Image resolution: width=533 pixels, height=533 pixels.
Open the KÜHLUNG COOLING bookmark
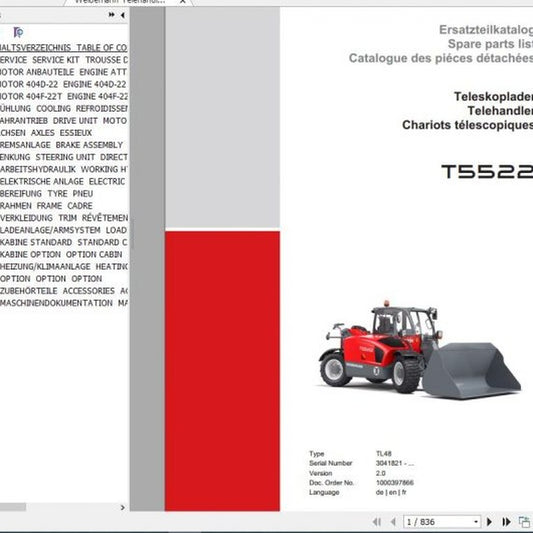pyautogui.click(x=64, y=108)
